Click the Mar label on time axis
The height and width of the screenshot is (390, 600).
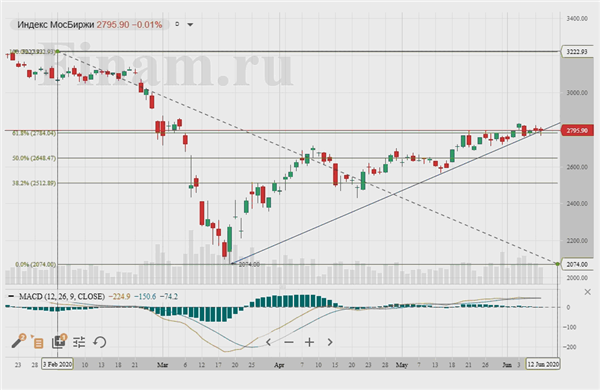click(x=162, y=365)
